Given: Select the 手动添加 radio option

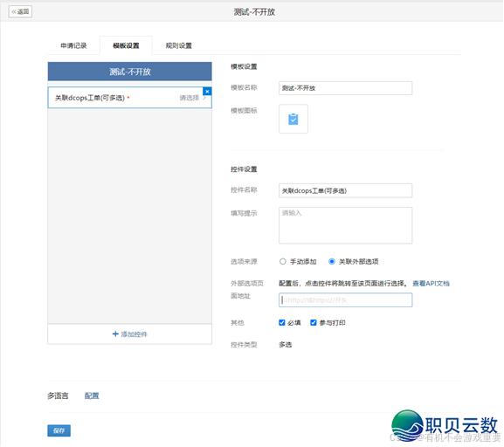Looking at the screenshot, I should [282, 262].
